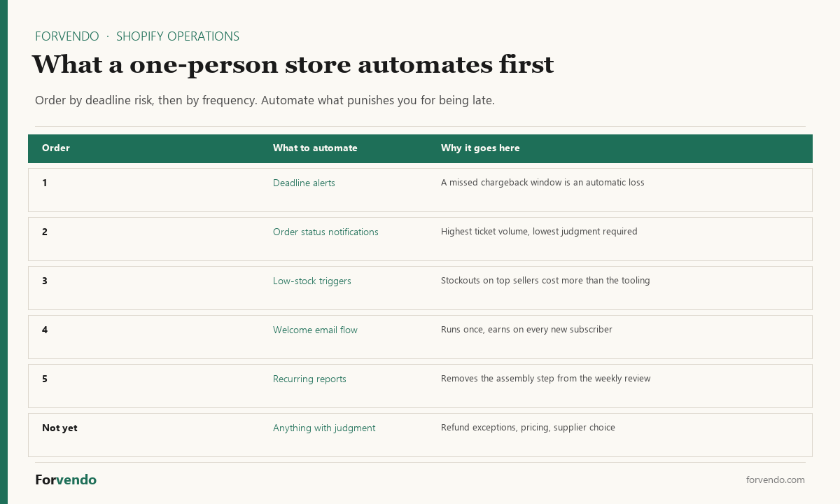Select the 'Recurring reports' cell

coord(309,379)
